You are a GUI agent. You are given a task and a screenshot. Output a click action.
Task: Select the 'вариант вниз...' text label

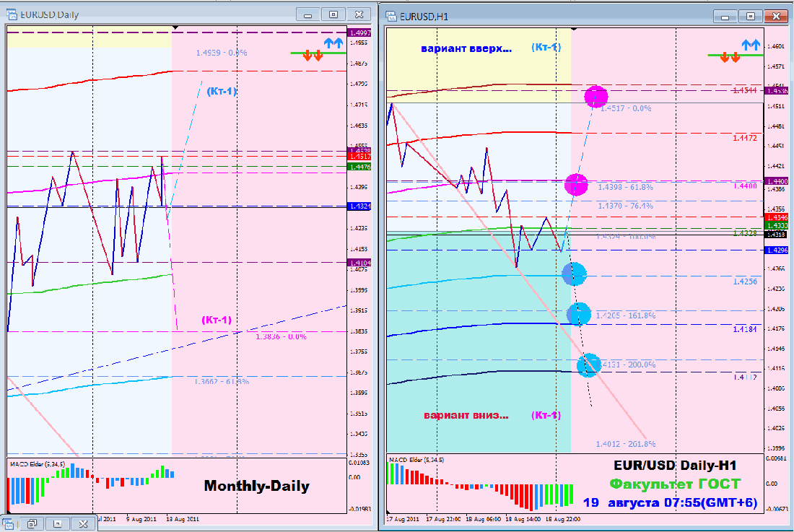pyautogui.click(x=466, y=416)
